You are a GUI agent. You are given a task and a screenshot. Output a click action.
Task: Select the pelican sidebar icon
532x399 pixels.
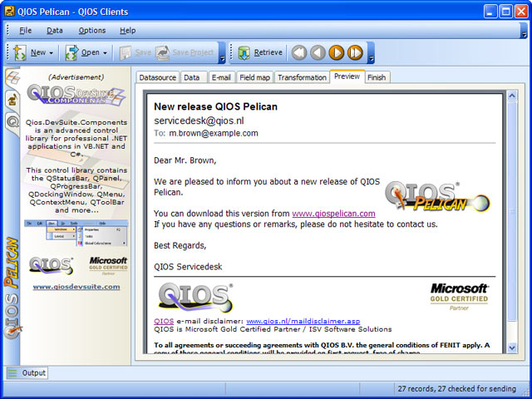tap(12, 100)
